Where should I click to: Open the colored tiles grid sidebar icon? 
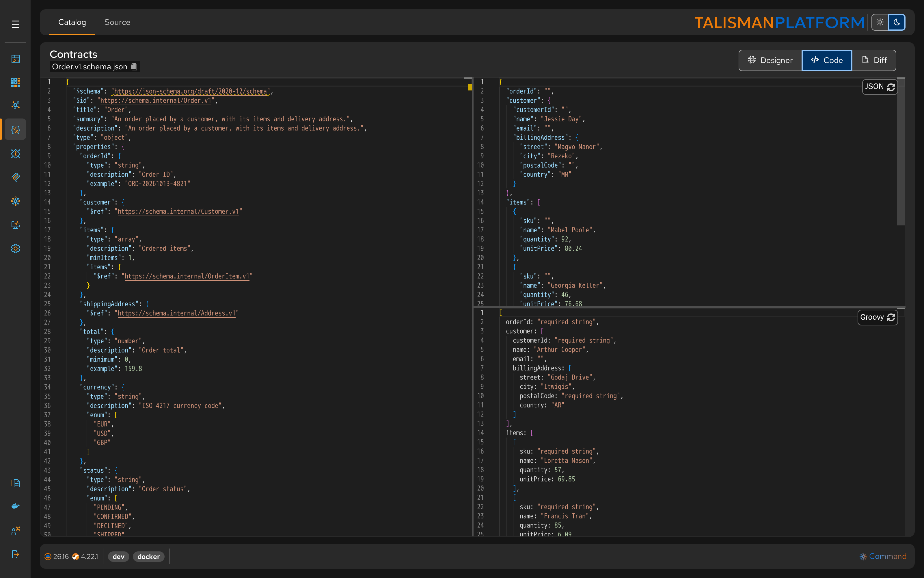coord(15,82)
